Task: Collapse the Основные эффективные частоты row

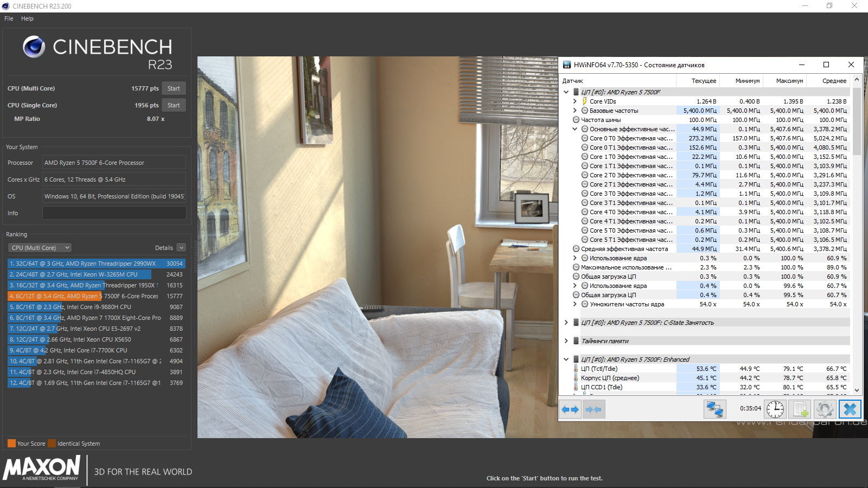Action: pyautogui.click(x=575, y=129)
